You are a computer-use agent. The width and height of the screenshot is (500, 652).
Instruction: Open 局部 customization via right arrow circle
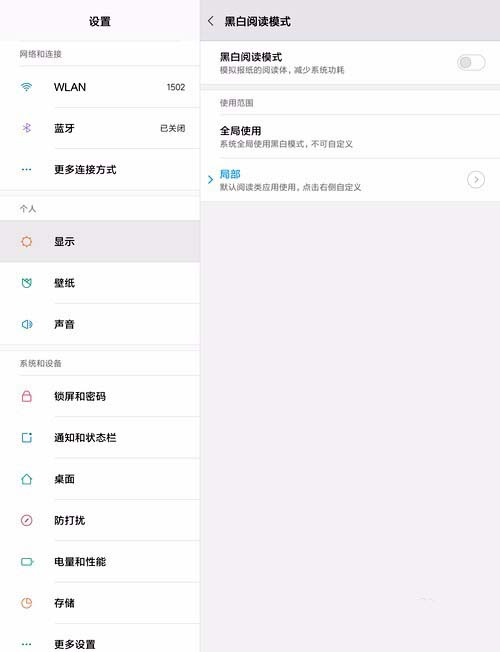pos(476,180)
